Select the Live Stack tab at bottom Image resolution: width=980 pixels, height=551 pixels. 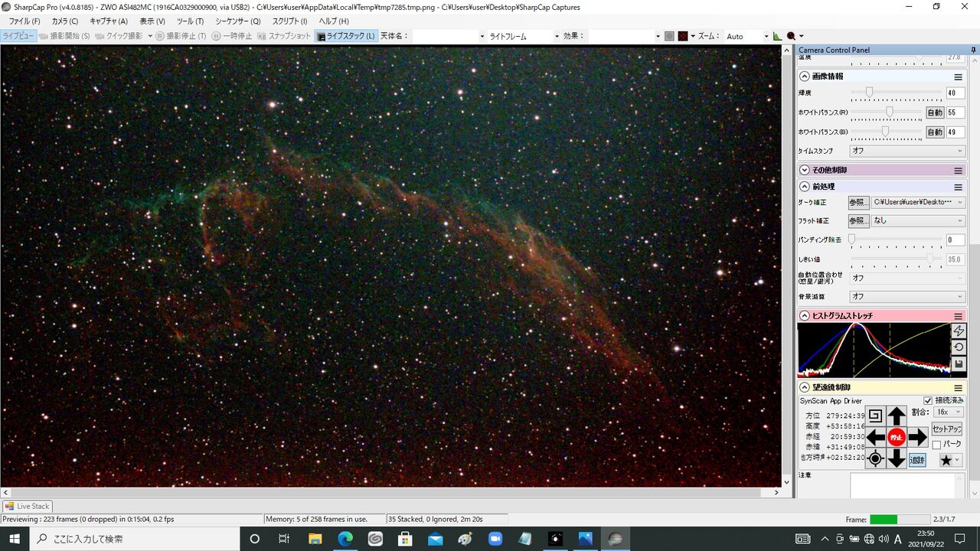[x=28, y=506]
